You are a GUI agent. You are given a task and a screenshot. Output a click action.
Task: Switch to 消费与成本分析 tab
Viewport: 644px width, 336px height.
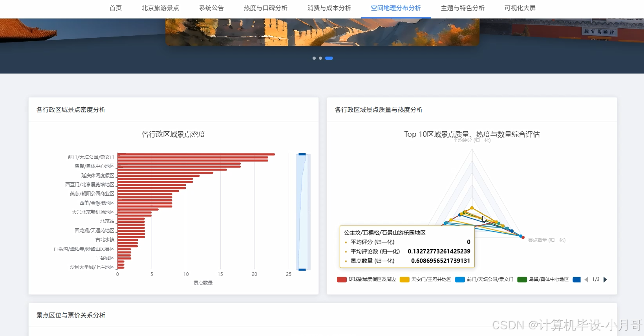coord(329,8)
